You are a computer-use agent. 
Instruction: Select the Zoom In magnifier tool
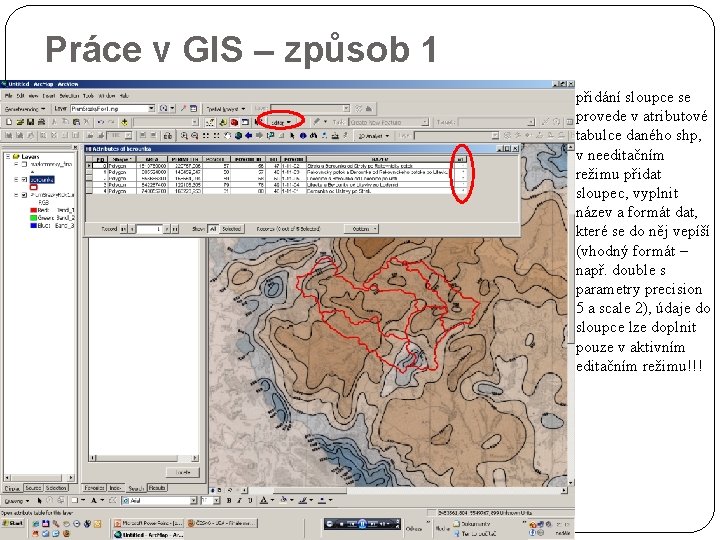(184, 135)
